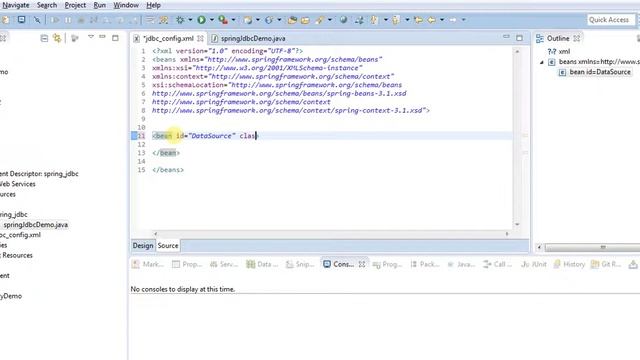640x360 pixels.
Task: Open the Next Annotation dropdown arrow
Action: (x=385, y=20)
